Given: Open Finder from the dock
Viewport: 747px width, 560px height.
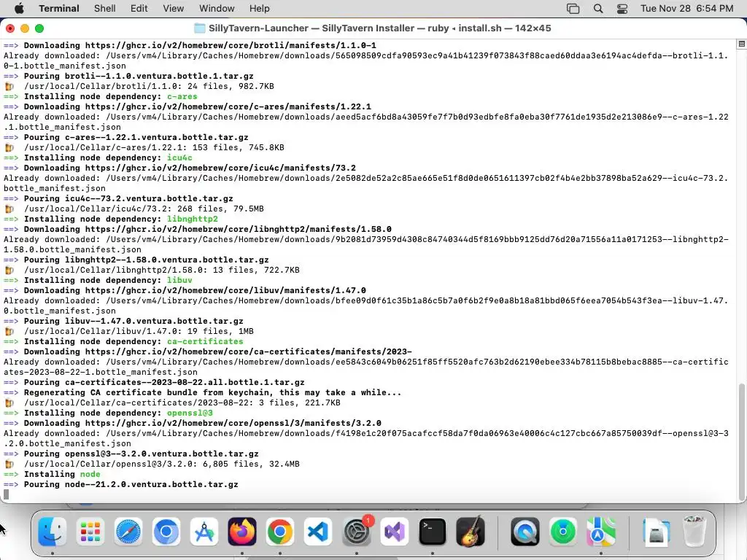Looking at the screenshot, I should coord(52,532).
